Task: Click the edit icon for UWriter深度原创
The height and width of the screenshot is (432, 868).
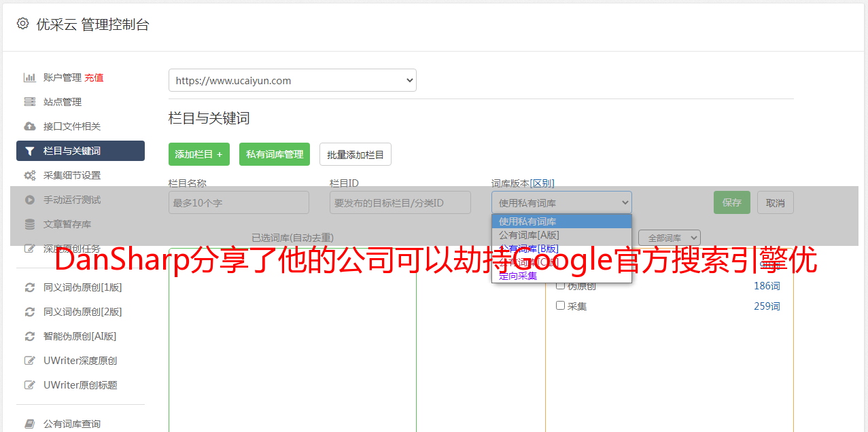Action: [x=30, y=361]
